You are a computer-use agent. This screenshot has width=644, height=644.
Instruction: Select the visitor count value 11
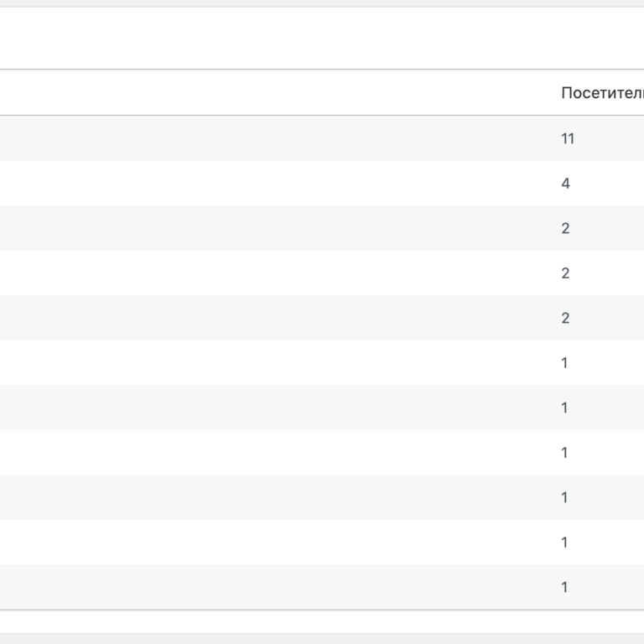coord(568,138)
